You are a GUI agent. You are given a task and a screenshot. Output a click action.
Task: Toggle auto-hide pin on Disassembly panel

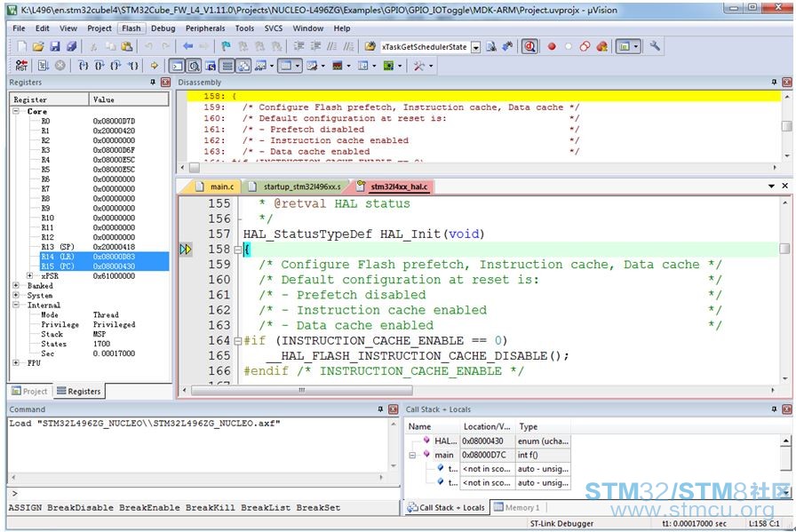pyautogui.click(x=774, y=83)
